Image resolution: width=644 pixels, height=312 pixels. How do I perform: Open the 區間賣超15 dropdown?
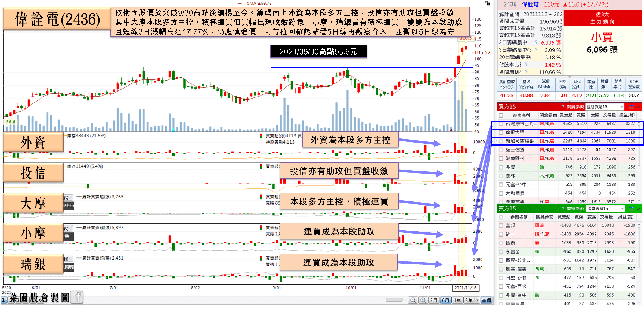click(605, 209)
